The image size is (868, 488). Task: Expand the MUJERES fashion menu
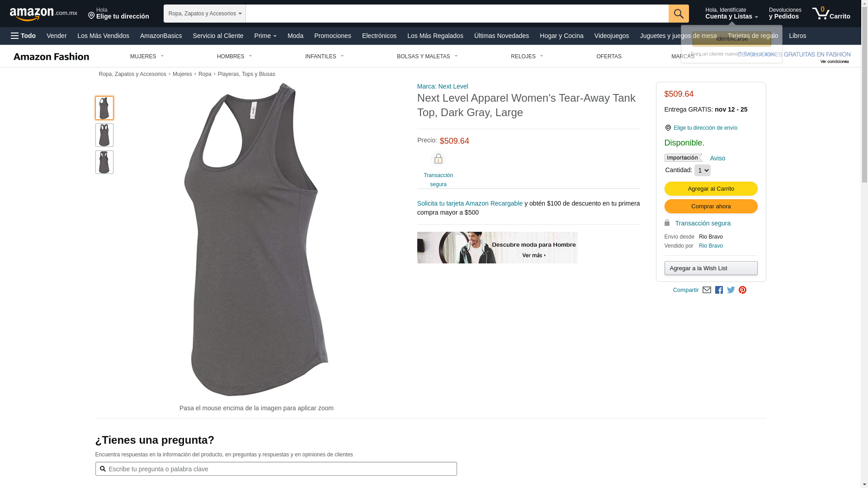(x=147, y=56)
